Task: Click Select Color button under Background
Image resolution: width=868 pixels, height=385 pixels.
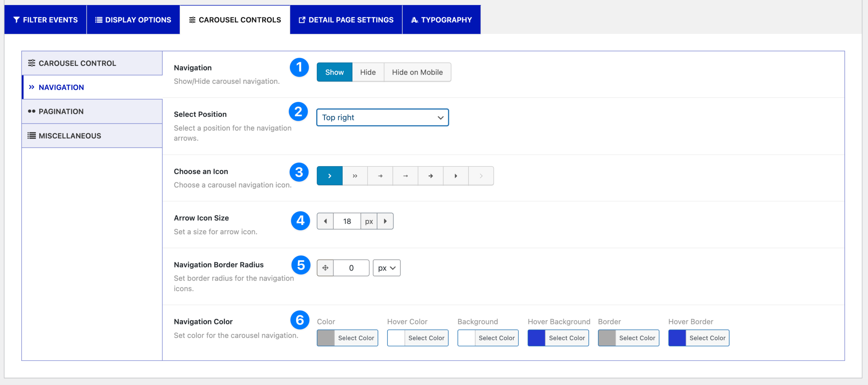Action: coord(496,338)
